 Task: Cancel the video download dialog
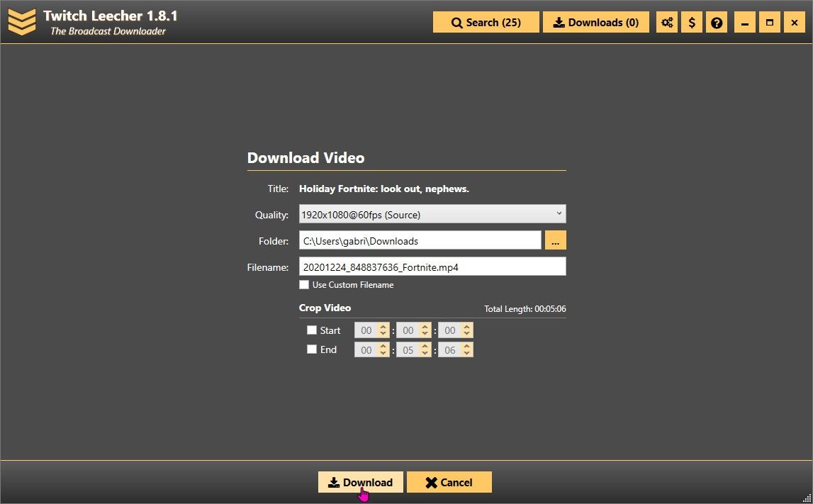pos(449,483)
